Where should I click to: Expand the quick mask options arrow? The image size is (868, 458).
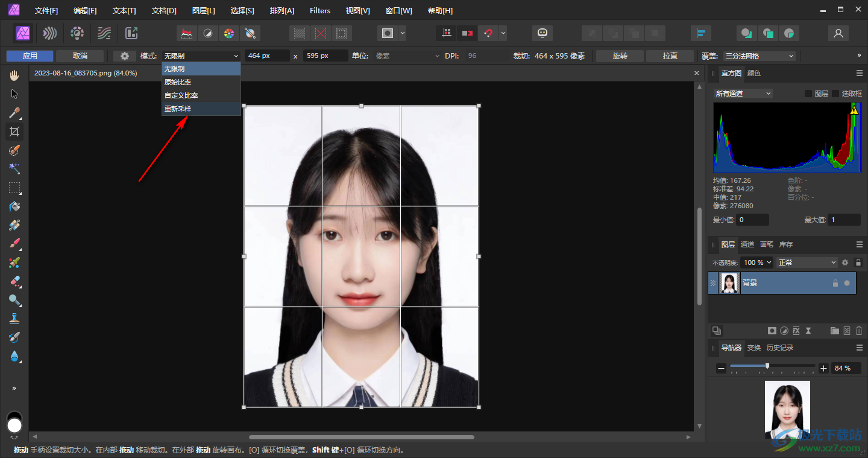click(402, 33)
